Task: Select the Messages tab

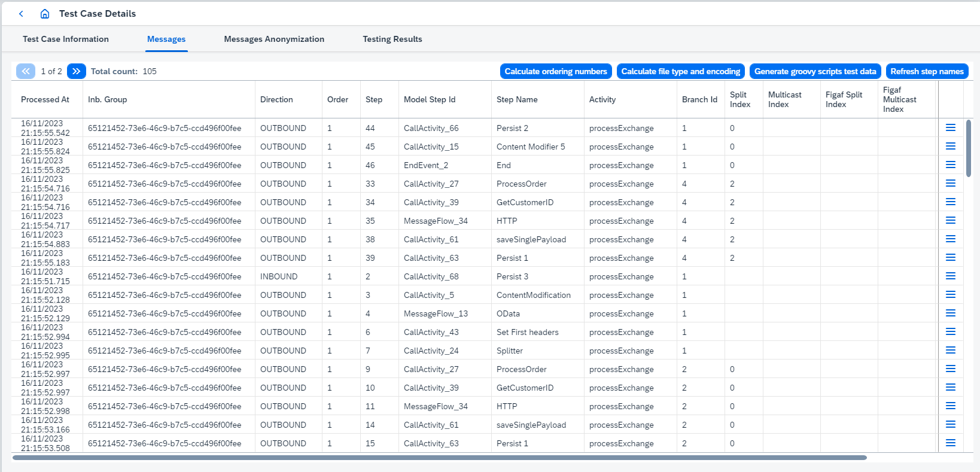Action: pyautogui.click(x=166, y=39)
